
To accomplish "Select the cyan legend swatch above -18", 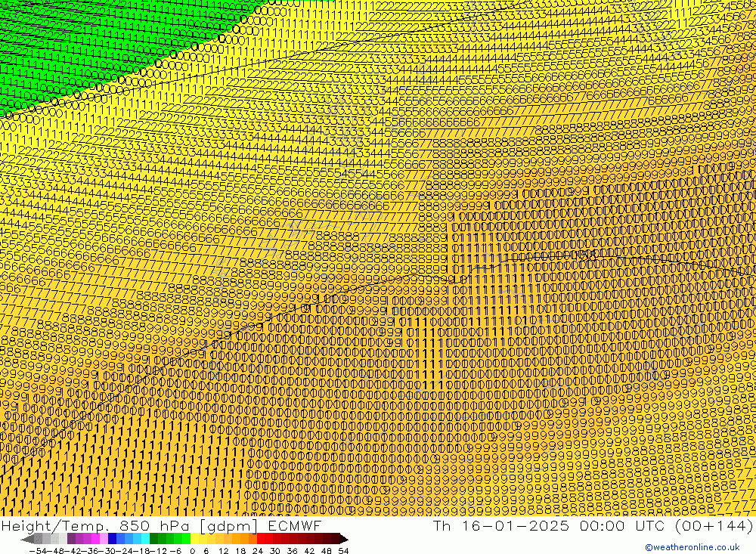I will tap(145, 539).
